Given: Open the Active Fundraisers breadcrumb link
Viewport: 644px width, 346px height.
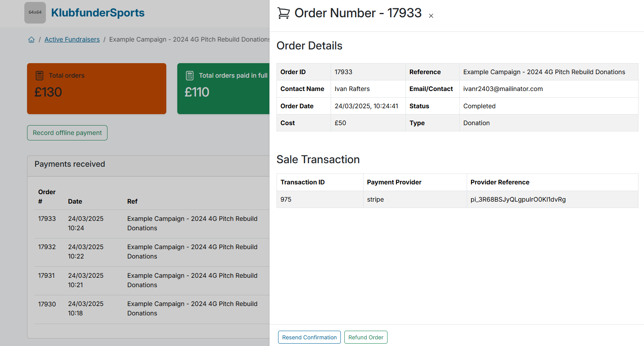Looking at the screenshot, I should 72,40.
